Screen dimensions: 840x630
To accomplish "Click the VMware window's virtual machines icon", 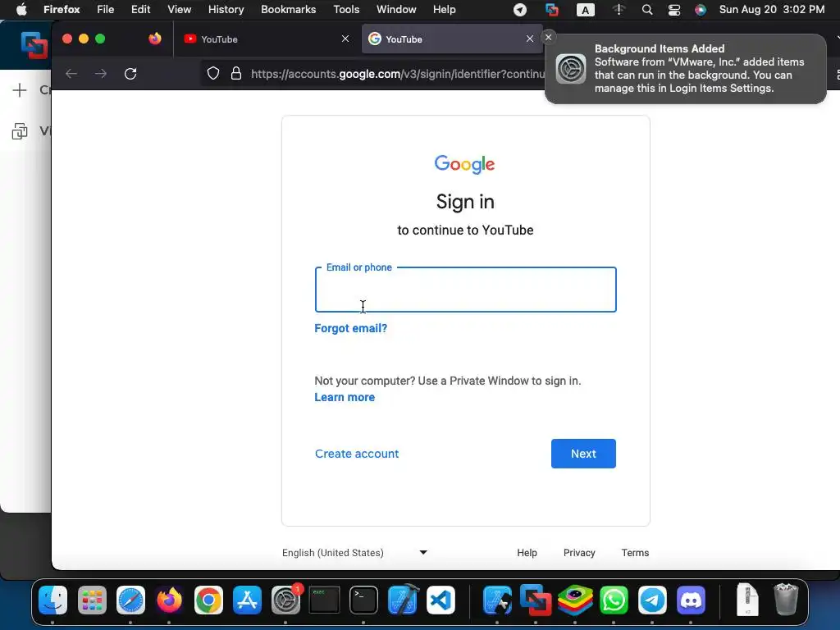I will click(x=20, y=131).
